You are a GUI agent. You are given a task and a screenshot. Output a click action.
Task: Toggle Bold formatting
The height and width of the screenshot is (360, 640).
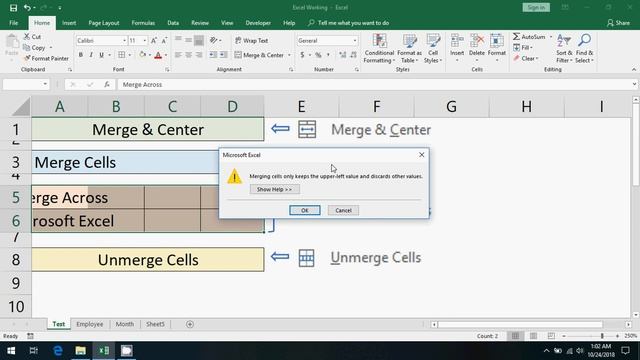click(x=81, y=55)
